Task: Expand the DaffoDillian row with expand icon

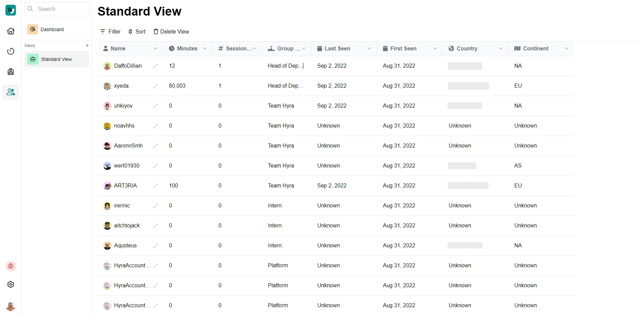Action: pyautogui.click(x=155, y=66)
